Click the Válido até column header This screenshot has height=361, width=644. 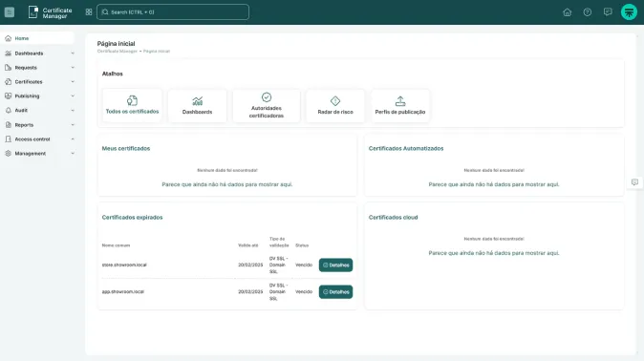248,245
